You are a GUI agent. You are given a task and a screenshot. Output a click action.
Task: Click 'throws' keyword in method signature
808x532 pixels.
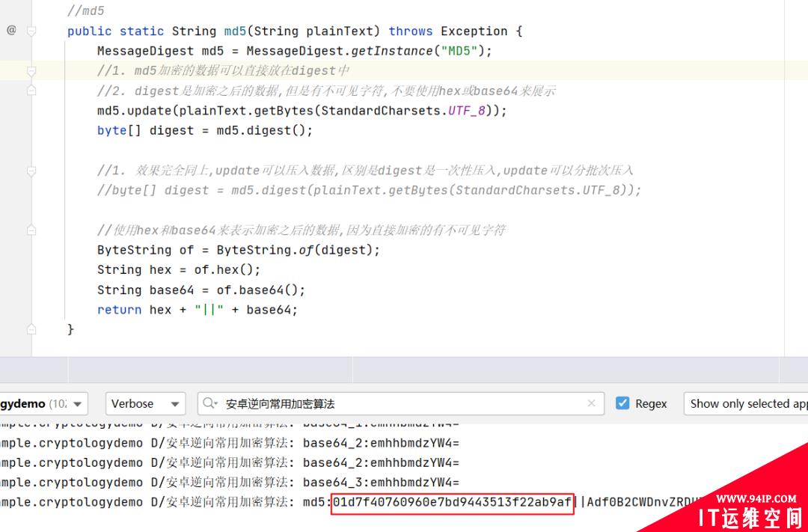411,31
